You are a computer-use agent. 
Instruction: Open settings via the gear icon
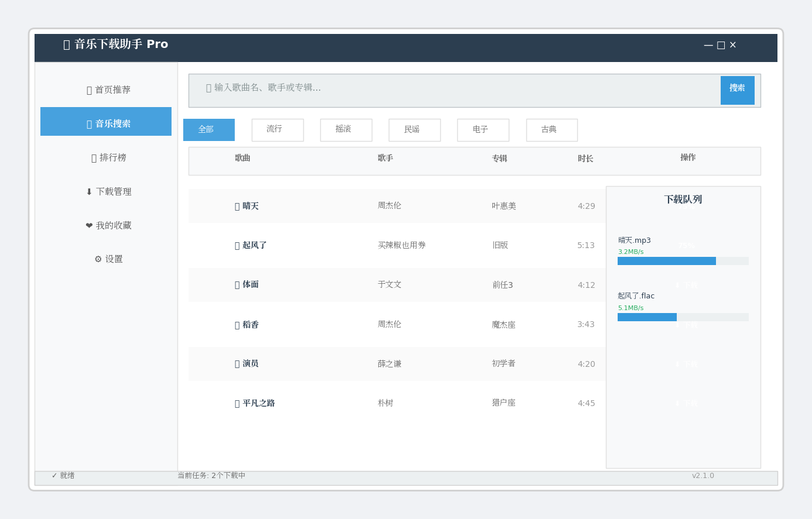pos(97,259)
